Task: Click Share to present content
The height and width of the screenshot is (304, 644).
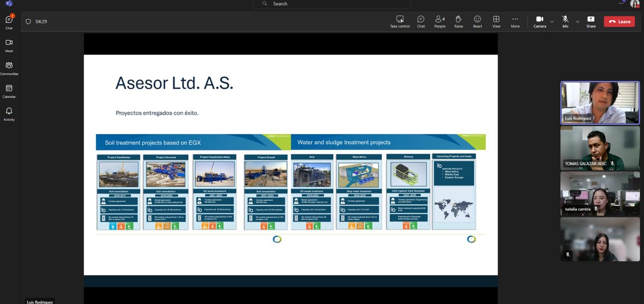Action: (x=591, y=21)
